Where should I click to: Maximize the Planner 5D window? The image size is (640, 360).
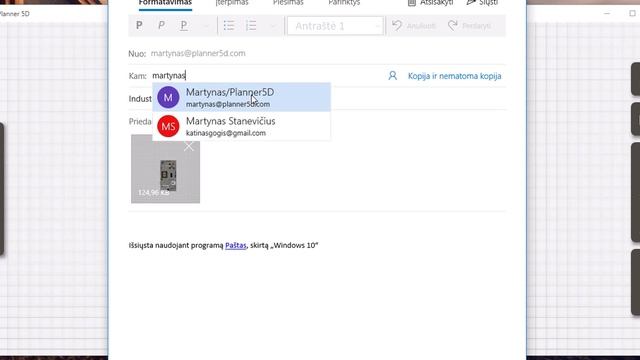(x=632, y=13)
